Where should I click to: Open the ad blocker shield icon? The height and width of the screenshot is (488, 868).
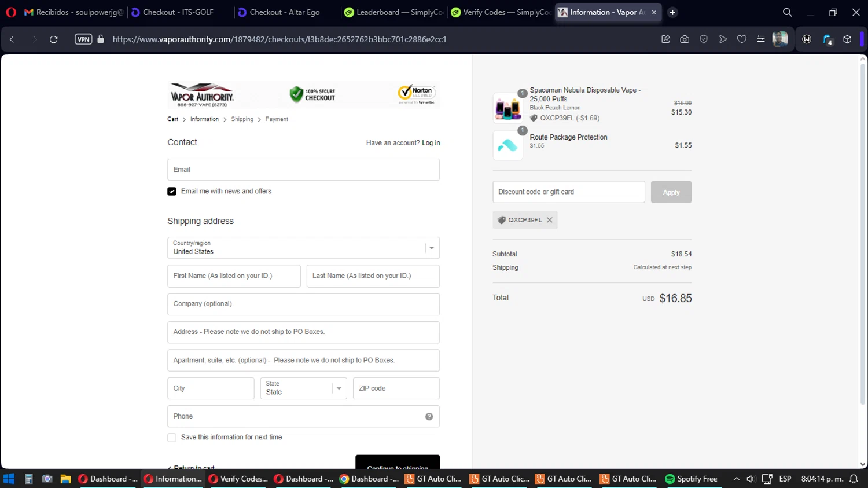[704, 39]
